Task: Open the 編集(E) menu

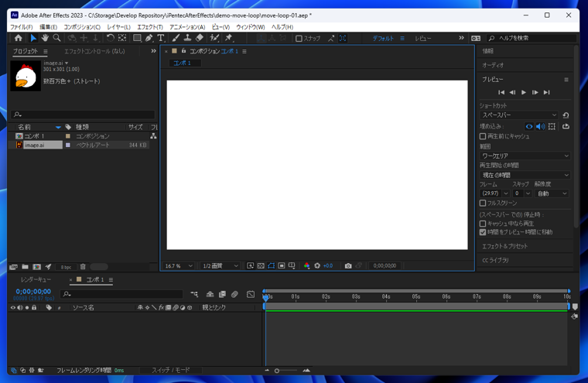Action: coord(49,27)
